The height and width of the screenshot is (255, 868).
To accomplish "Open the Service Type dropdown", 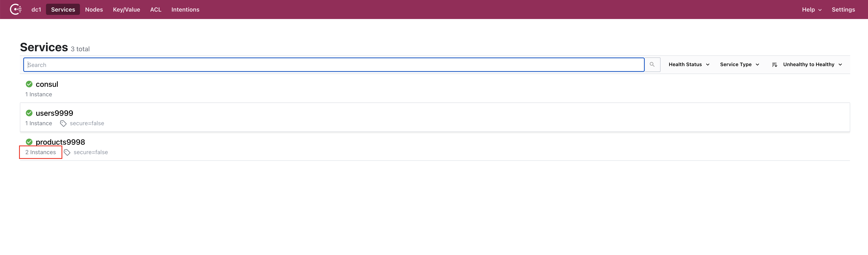I will (739, 65).
